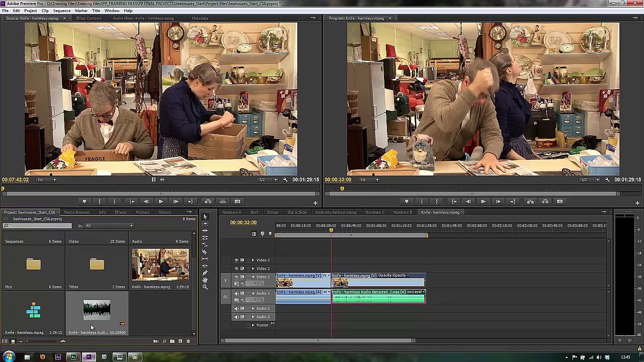Switch Project panel to List view

pos(5,341)
